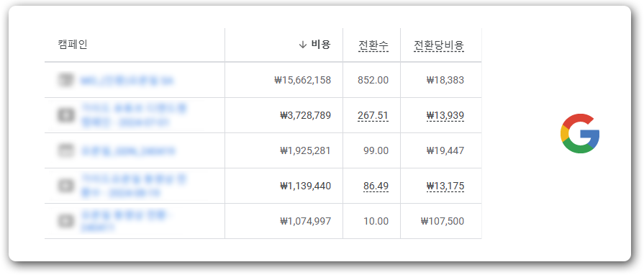
Task: Click the blurred icon beside ₩1,074,997 row
Action: (x=65, y=221)
